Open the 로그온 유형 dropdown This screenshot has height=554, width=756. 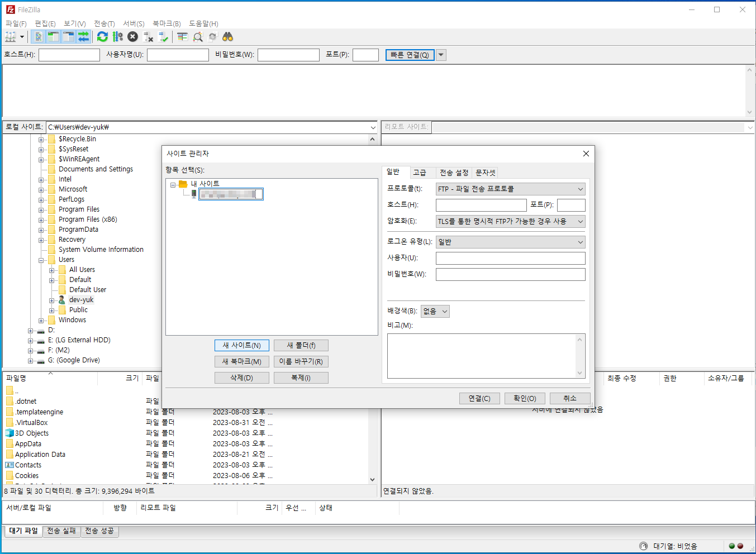tap(510, 242)
